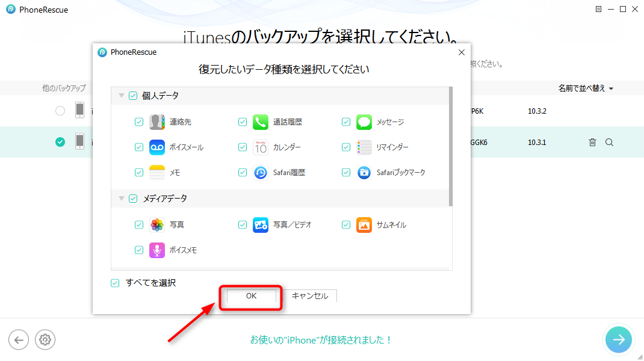Uncheck the 連絡先 checkbox

tap(139, 122)
